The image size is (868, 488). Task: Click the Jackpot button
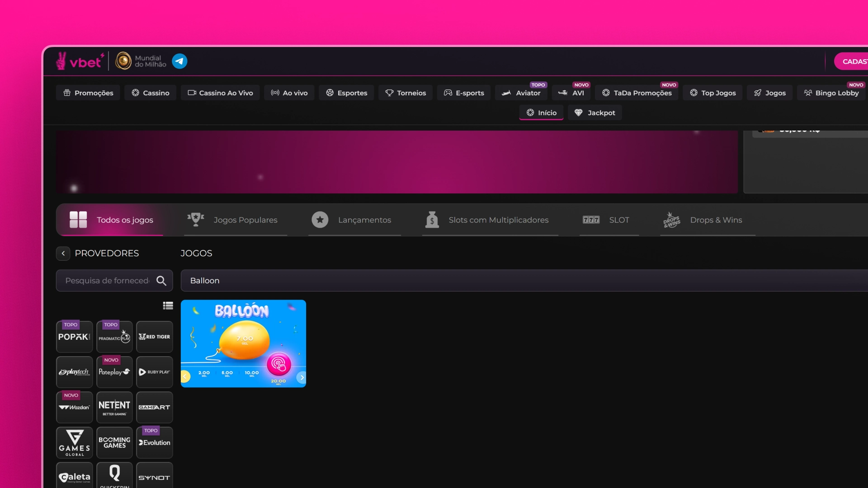pyautogui.click(x=595, y=113)
